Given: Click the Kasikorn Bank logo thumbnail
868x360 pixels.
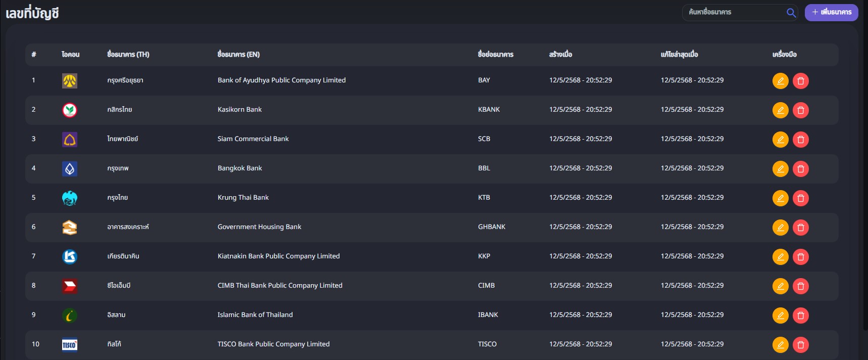Looking at the screenshot, I should point(70,110).
